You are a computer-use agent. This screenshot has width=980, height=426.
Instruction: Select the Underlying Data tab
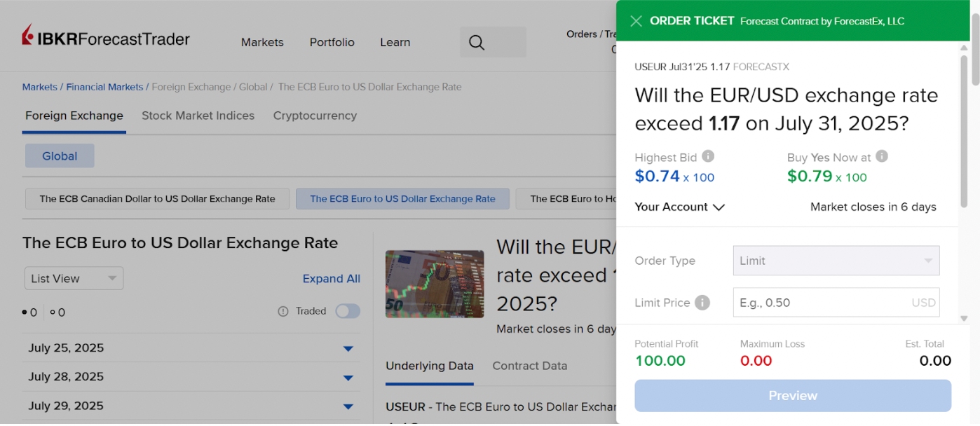430,366
